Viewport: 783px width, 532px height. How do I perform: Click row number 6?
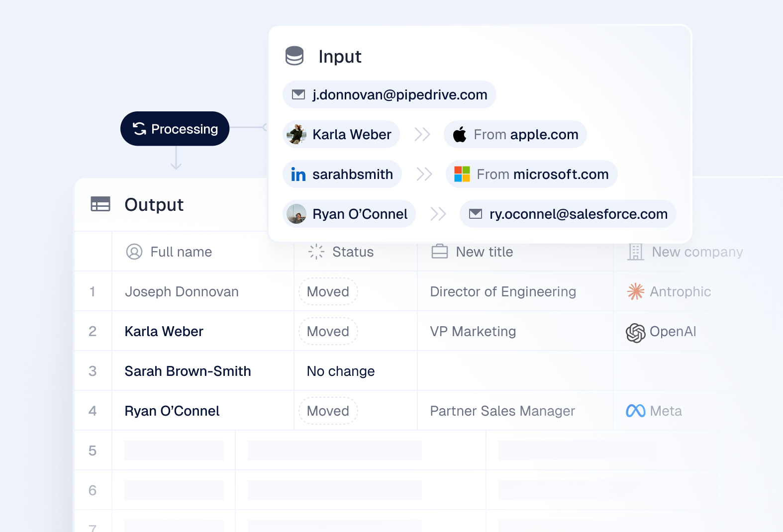(x=93, y=490)
